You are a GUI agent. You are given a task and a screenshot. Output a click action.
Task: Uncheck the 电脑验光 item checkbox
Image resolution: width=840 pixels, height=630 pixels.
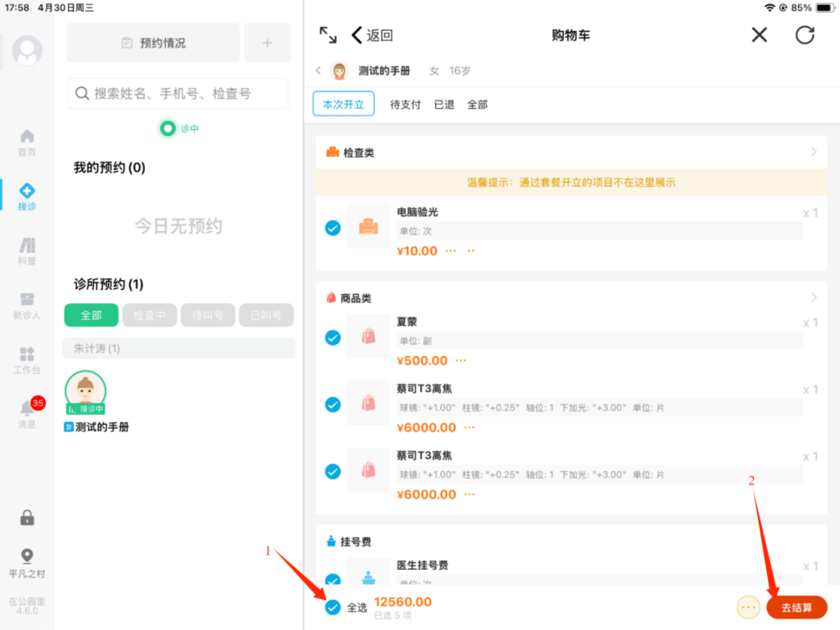click(x=333, y=228)
